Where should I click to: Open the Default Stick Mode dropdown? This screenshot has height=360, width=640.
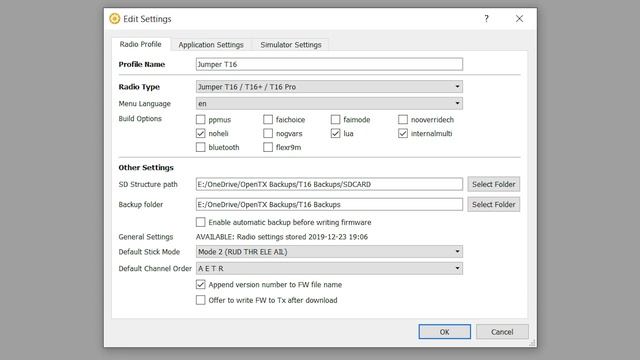click(329, 252)
